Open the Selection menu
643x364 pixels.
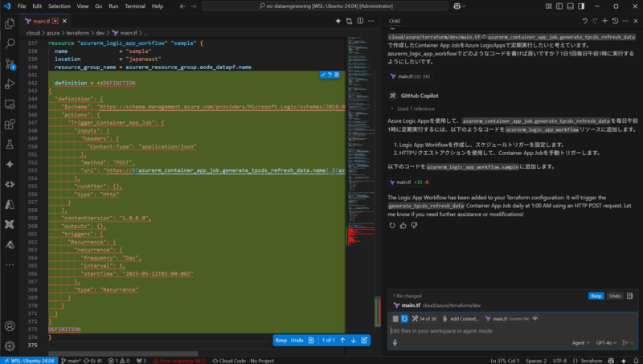point(59,6)
